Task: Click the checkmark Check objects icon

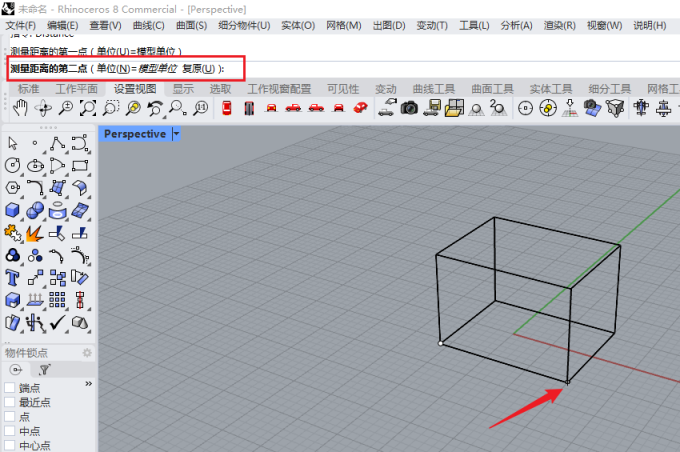Action: (57, 322)
